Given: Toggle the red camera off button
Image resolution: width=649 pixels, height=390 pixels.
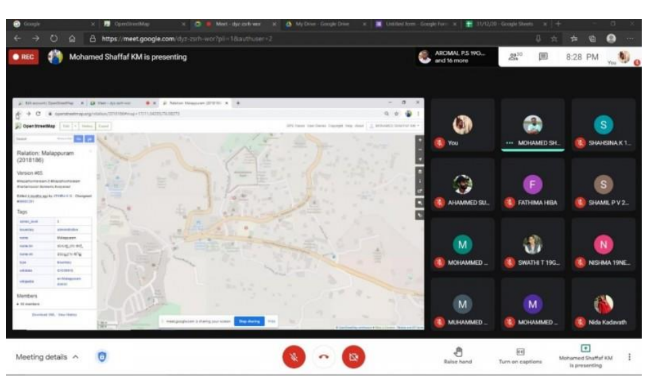Looking at the screenshot, I should point(353,357).
